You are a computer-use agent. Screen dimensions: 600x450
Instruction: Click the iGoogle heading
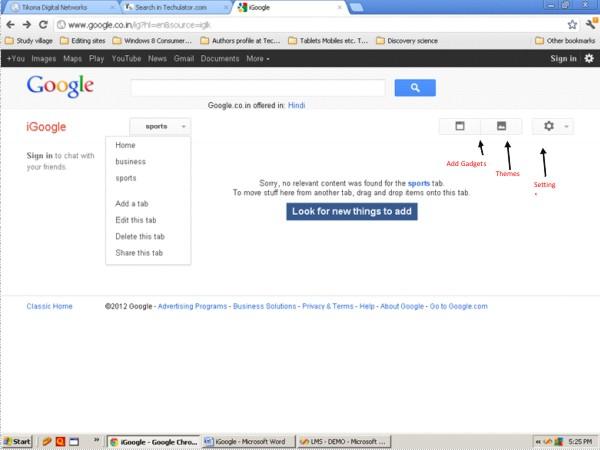pyautogui.click(x=46, y=127)
